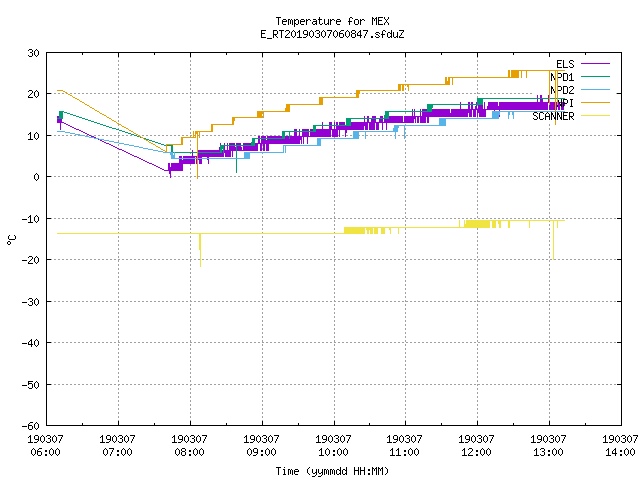Click the x-axis label '190307 11:00'
The width and height of the screenshot is (640, 480).
404,446
